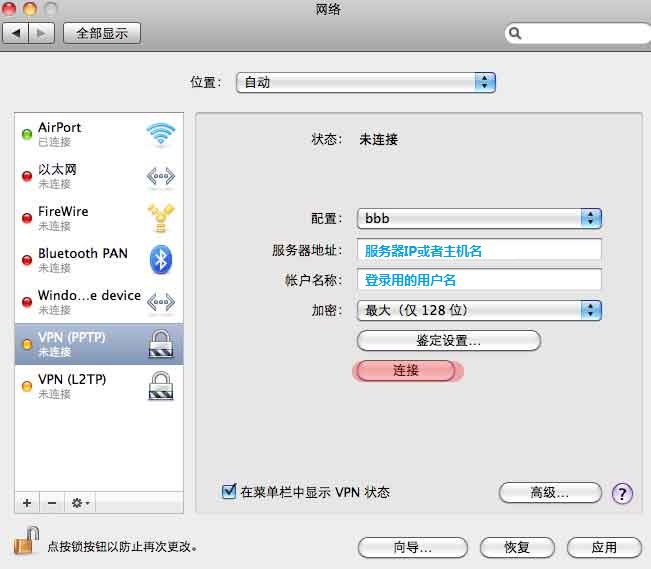Click the Windo...e device arrows icon

tap(161, 302)
